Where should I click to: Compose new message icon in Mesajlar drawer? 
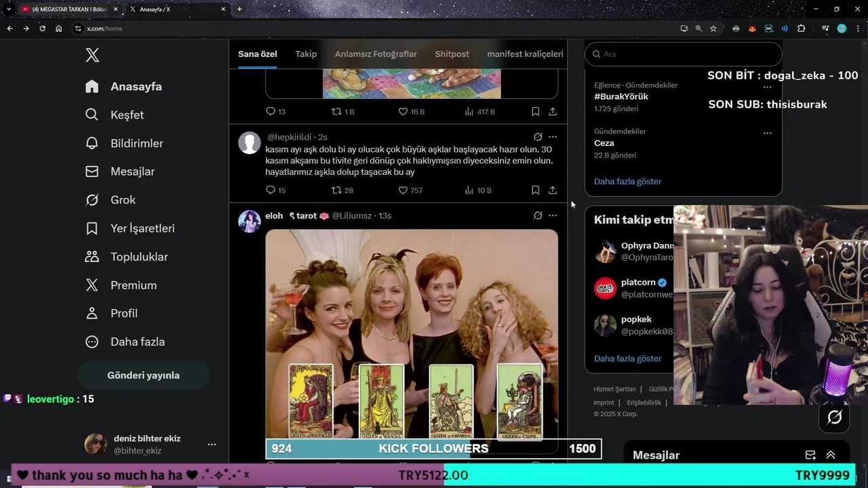(810, 455)
